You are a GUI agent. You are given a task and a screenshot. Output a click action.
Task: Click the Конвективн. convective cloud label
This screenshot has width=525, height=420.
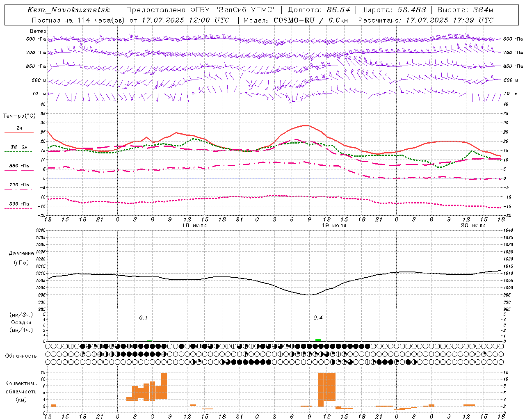(21, 383)
